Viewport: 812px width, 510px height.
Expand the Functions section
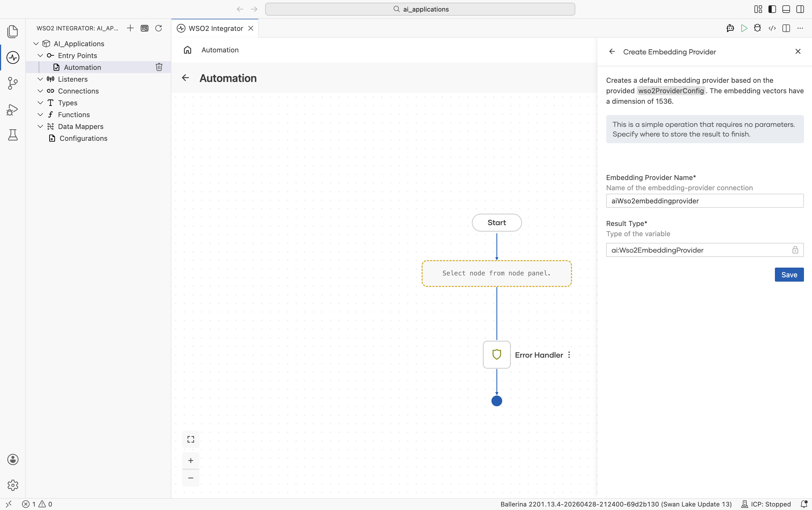(x=40, y=114)
